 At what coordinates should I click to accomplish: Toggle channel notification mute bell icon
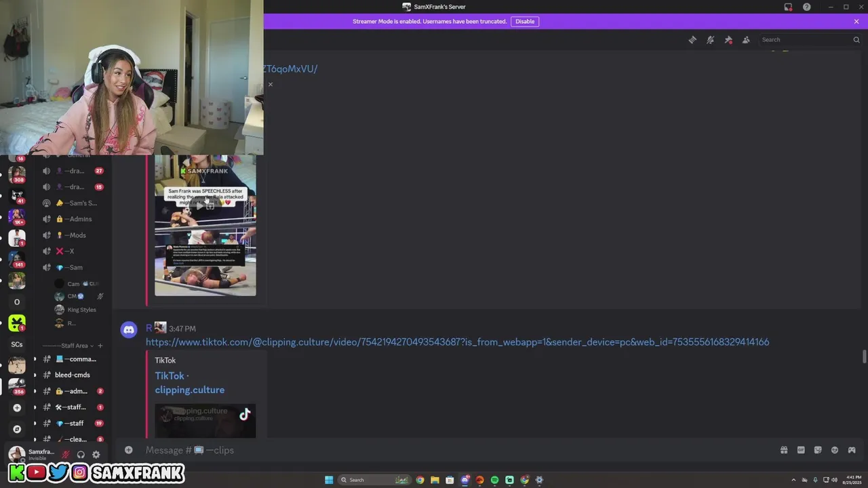click(x=710, y=40)
